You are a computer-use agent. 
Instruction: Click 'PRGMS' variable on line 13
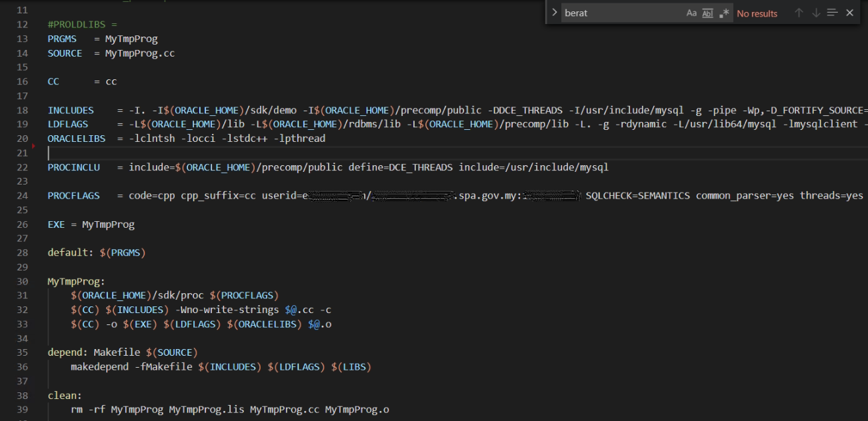[62, 39]
